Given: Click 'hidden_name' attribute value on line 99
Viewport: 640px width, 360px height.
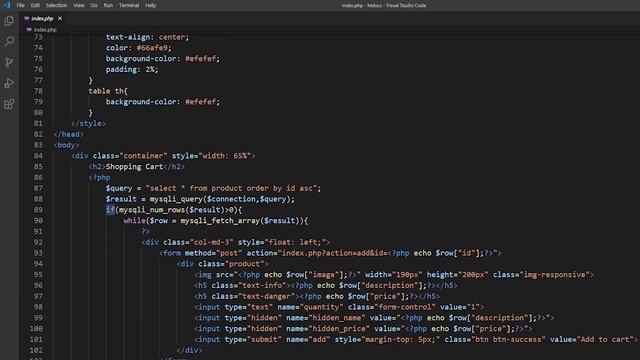Looking at the screenshot, I should point(336,318).
